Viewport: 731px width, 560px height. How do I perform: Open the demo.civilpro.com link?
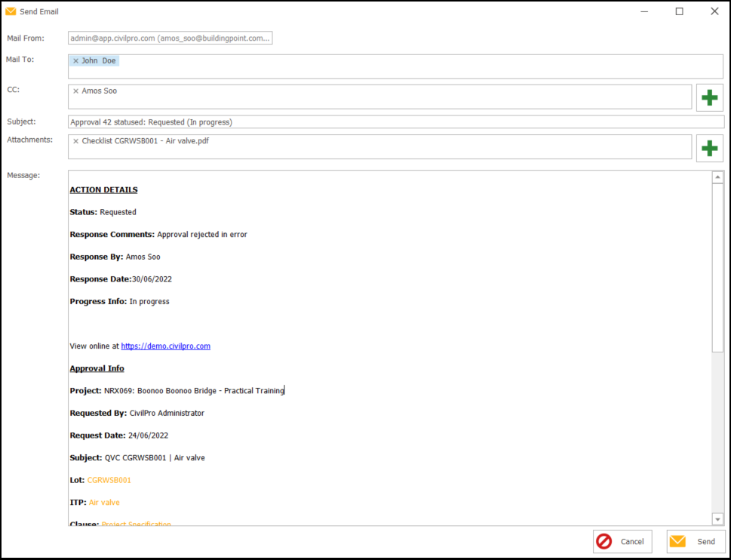[x=165, y=346]
